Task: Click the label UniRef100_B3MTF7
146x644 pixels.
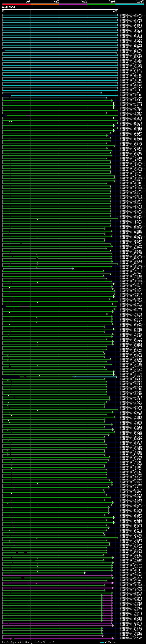Action: 131,299
